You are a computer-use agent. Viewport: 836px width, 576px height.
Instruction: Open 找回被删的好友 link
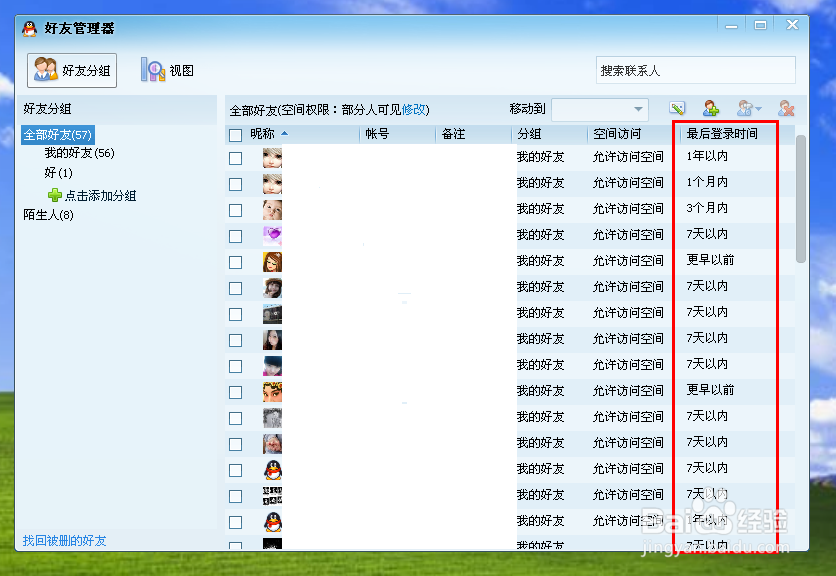[65, 540]
